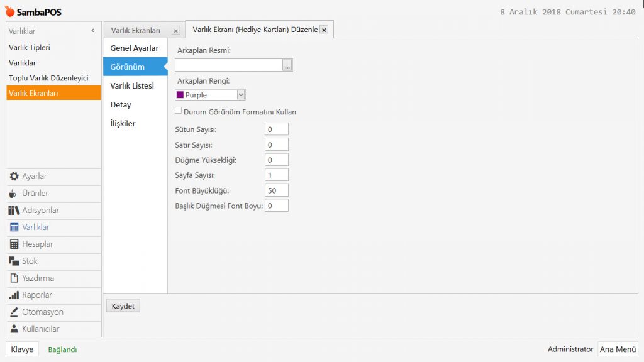Open the Varlık Listesi section
This screenshot has height=362, width=644.
[132, 85]
